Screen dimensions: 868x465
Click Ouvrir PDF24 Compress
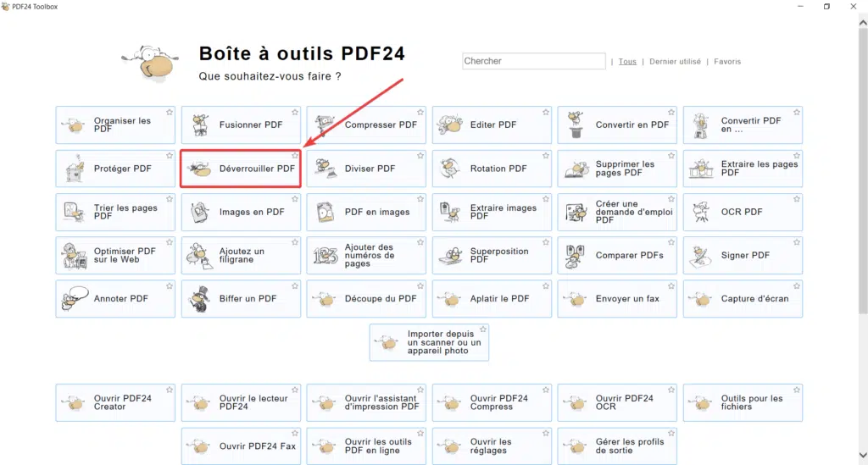pyautogui.click(x=492, y=402)
